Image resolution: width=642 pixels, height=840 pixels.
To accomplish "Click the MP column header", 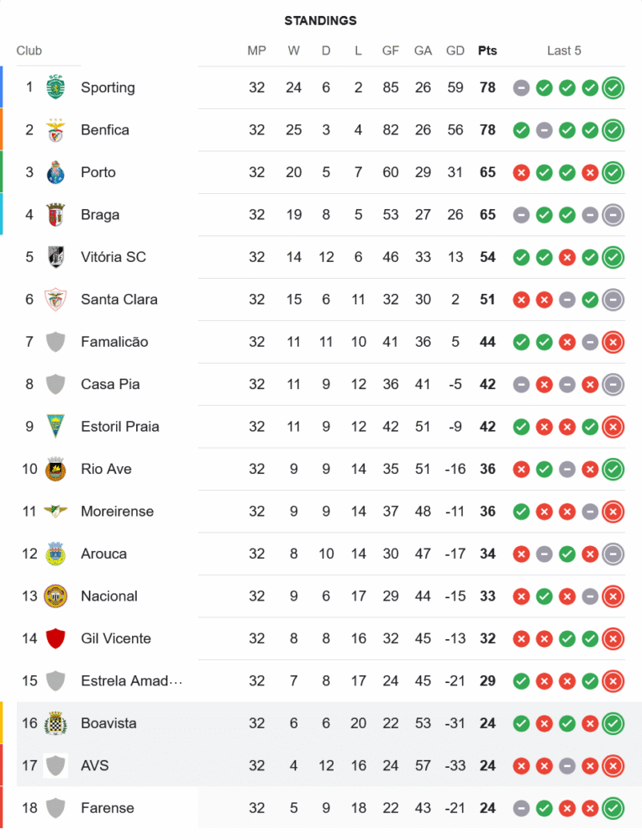I will pos(257,50).
